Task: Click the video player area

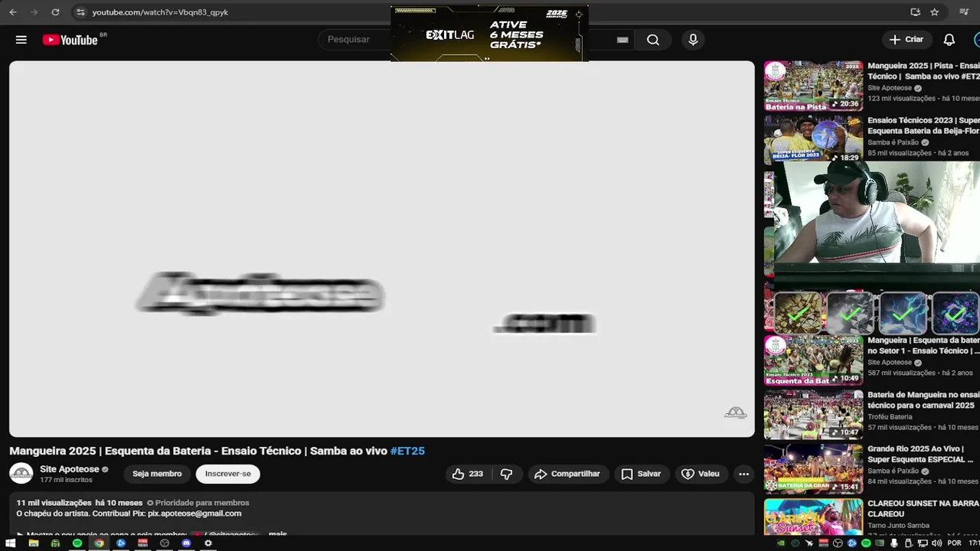Action: (382, 249)
